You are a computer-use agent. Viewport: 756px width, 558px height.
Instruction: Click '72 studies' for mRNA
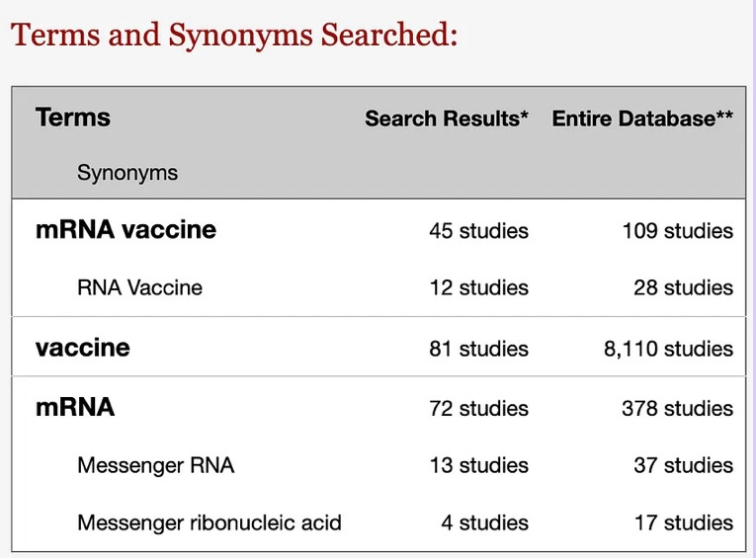(478, 409)
